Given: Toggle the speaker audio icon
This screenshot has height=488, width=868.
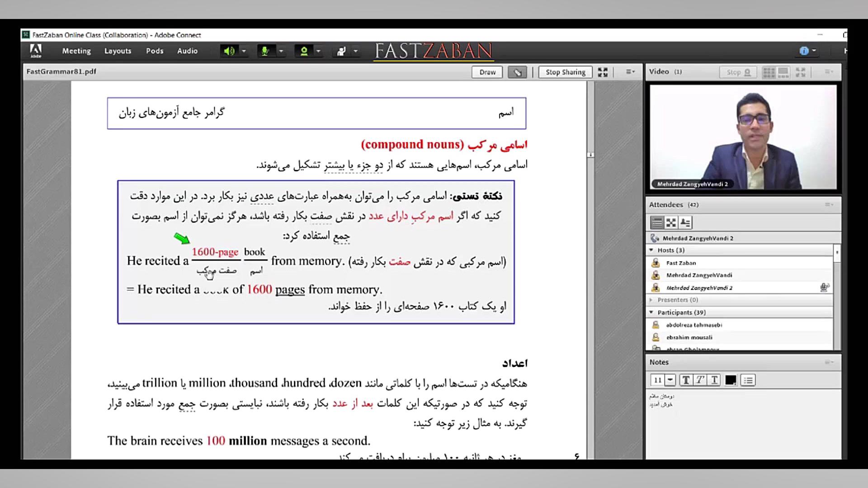Looking at the screenshot, I should (x=229, y=51).
